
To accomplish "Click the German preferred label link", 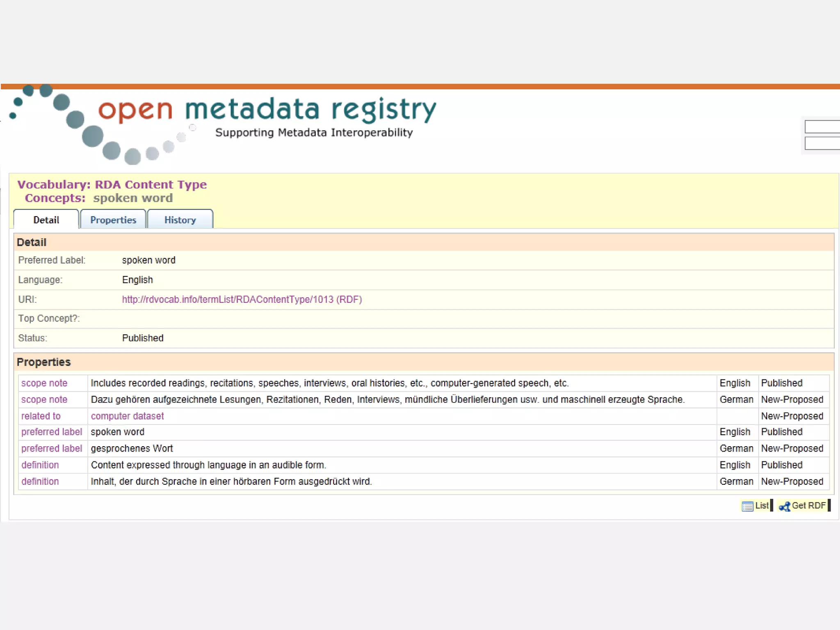I will click(52, 448).
